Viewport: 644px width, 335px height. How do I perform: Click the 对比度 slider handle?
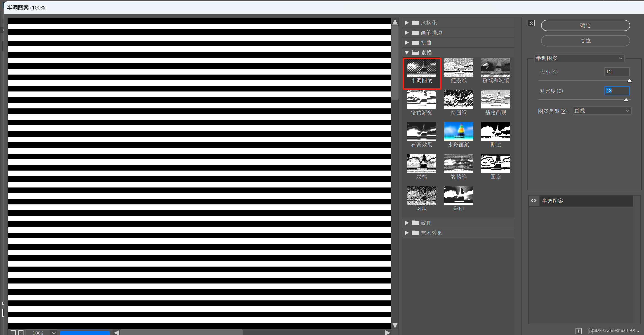point(626,100)
